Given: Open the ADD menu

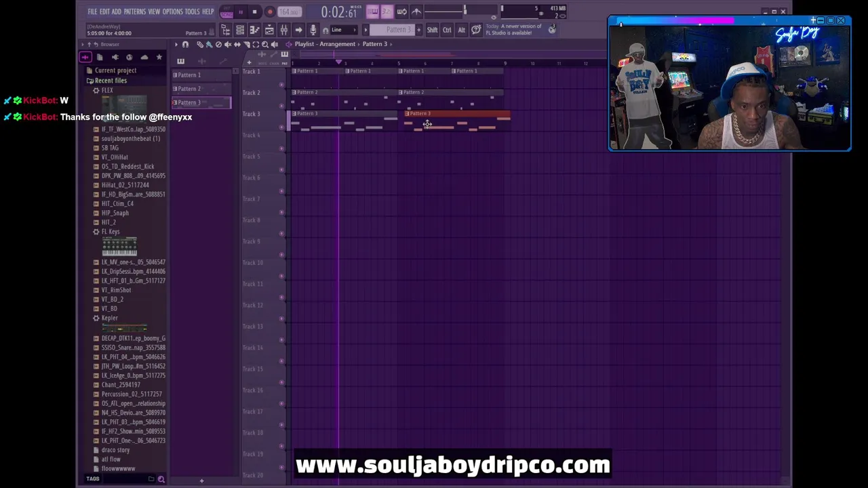Looking at the screenshot, I should tap(117, 12).
